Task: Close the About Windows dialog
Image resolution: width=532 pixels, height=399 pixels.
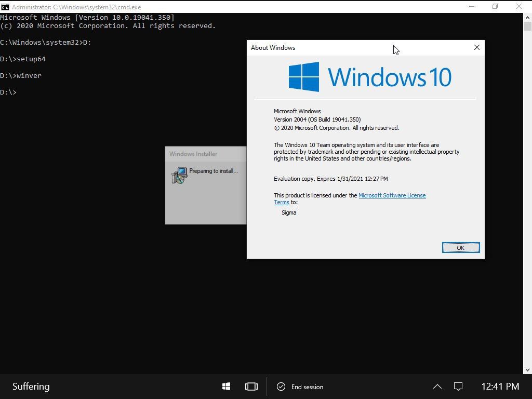Action: (x=477, y=47)
